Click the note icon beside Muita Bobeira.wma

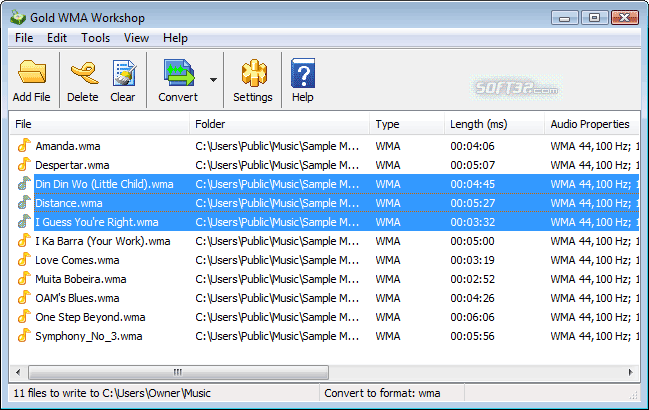[x=24, y=279]
